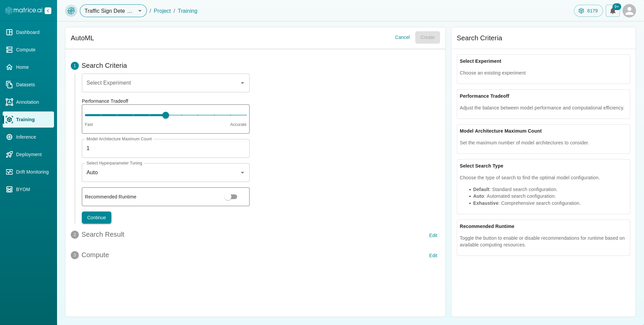Image resolution: width=644 pixels, height=325 pixels.
Task: Open Dashboard in the sidebar menu
Action: point(28,32)
